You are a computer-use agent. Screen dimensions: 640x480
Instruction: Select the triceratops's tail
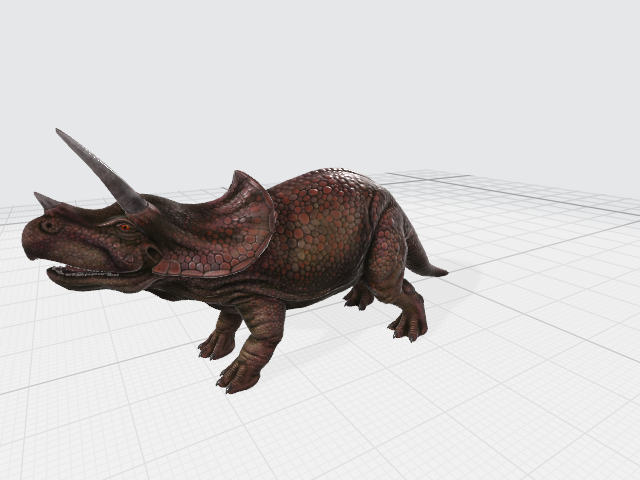click(x=422, y=262)
